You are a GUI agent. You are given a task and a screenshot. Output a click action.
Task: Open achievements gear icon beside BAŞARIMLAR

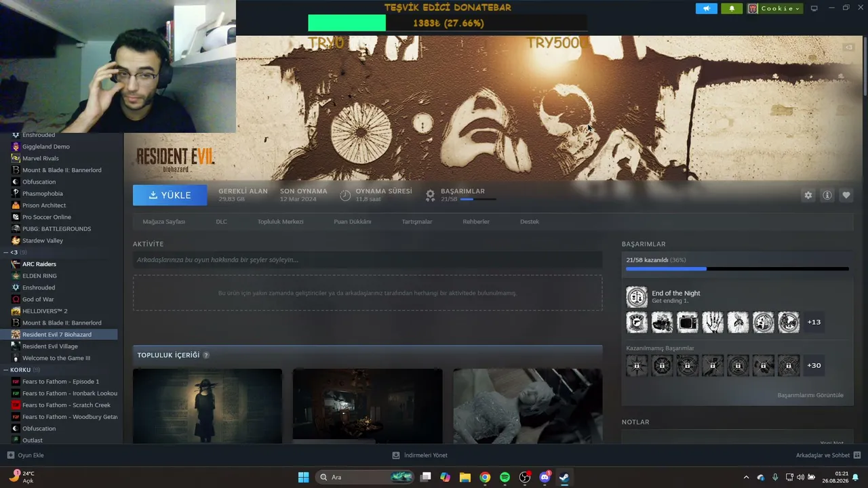coord(430,195)
